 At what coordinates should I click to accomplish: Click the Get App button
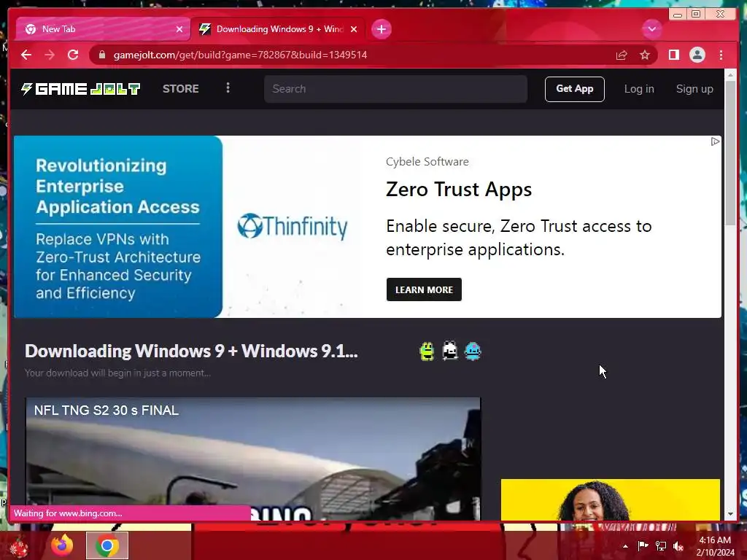point(575,89)
